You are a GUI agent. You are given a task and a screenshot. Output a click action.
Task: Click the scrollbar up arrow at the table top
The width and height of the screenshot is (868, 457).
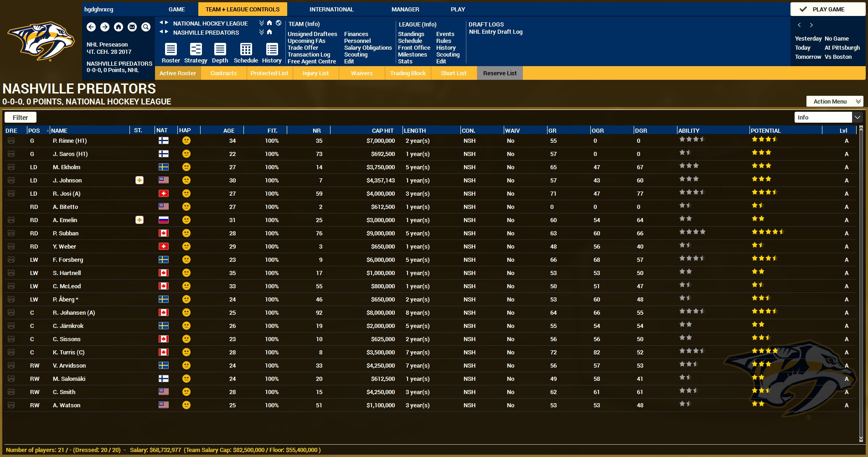[x=861, y=129]
